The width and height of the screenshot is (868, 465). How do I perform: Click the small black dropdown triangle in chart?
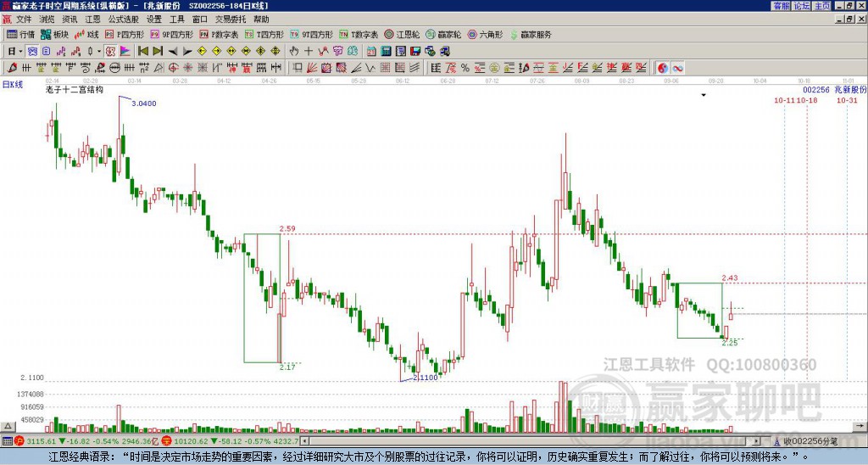click(704, 95)
